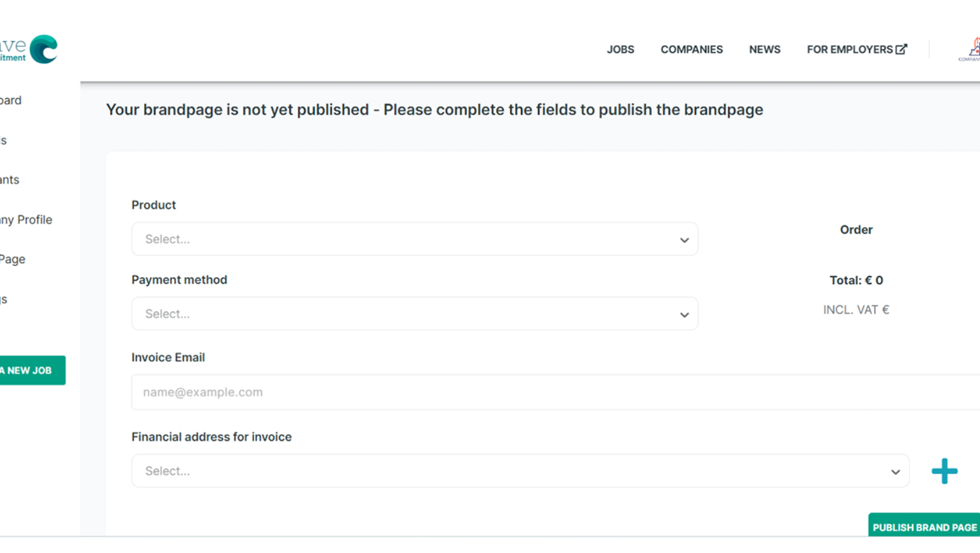Click the 'INCL. VAT €' text

pyautogui.click(x=856, y=310)
